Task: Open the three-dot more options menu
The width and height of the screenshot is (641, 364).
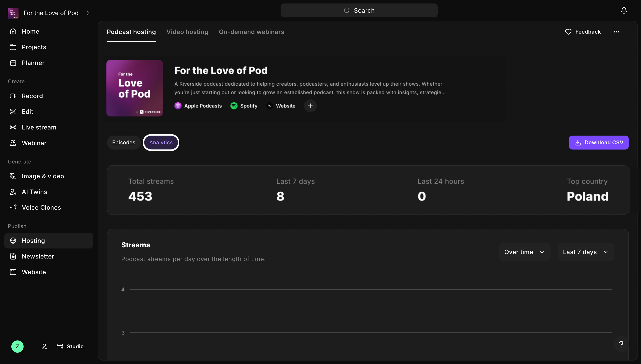Action: pos(617,32)
